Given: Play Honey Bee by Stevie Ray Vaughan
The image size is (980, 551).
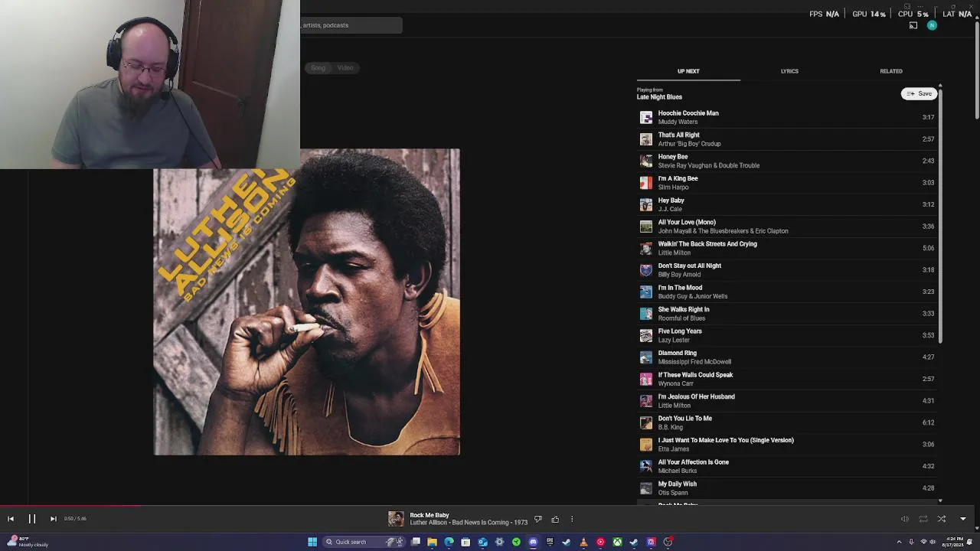Looking at the screenshot, I should 787,161.
